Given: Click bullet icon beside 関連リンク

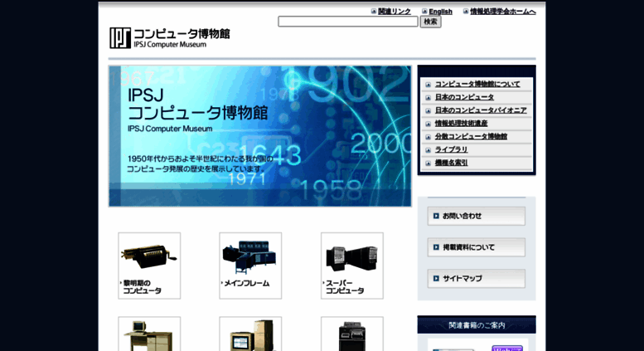Looking at the screenshot, I should (x=373, y=12).
